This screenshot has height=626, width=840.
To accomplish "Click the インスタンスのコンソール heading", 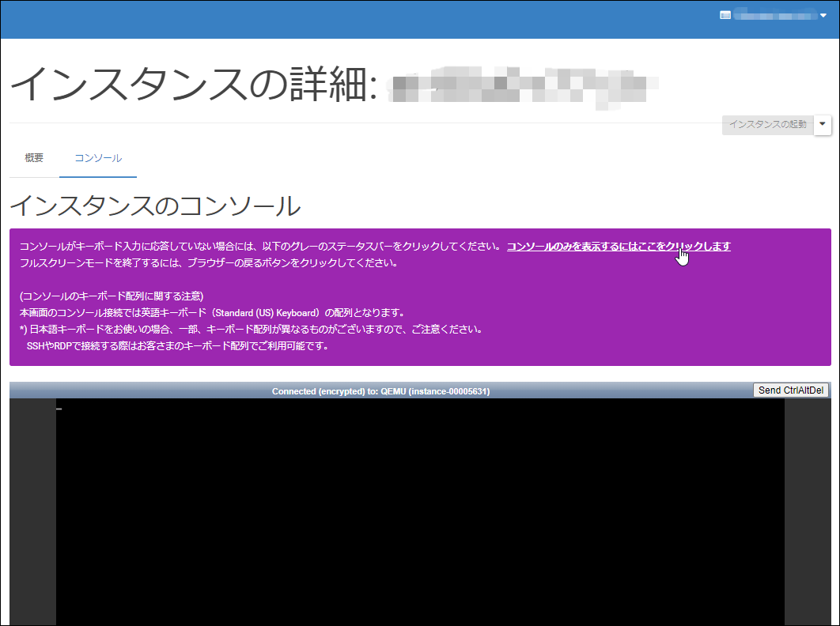I will [155, 206].
